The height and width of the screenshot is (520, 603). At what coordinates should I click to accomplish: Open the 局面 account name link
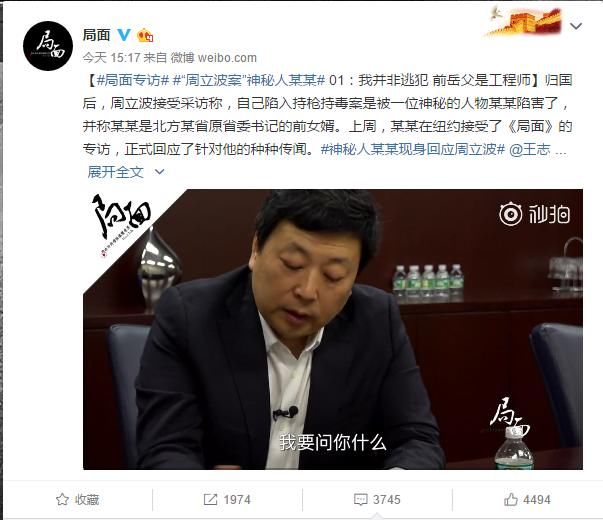[97, 35]
